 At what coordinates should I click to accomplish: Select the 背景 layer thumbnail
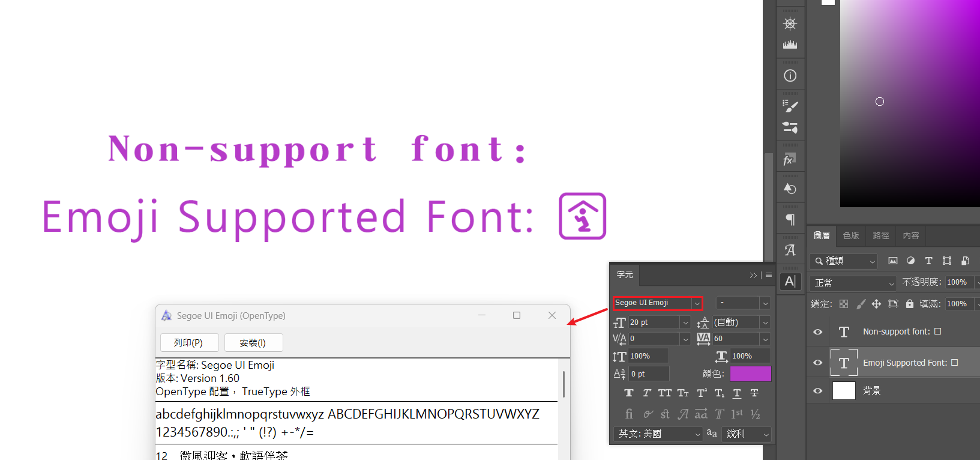(x=844, y=391)
